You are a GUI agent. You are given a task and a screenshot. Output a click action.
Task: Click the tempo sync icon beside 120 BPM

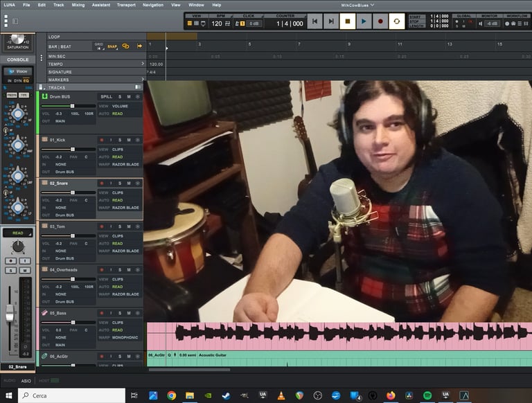coord(228,24)
